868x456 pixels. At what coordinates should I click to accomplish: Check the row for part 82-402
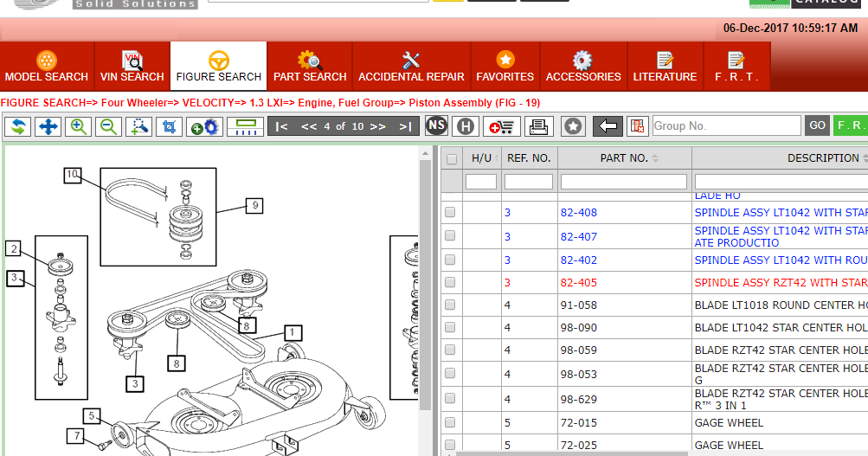point(450,260)
